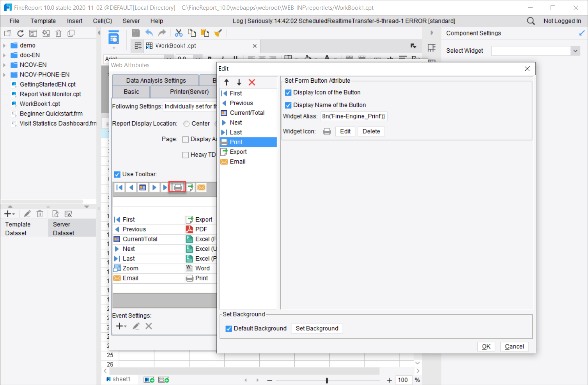The height and width of the screenshot is (385, 588).
Task: Select Center report display location
Action: point(186,124)
